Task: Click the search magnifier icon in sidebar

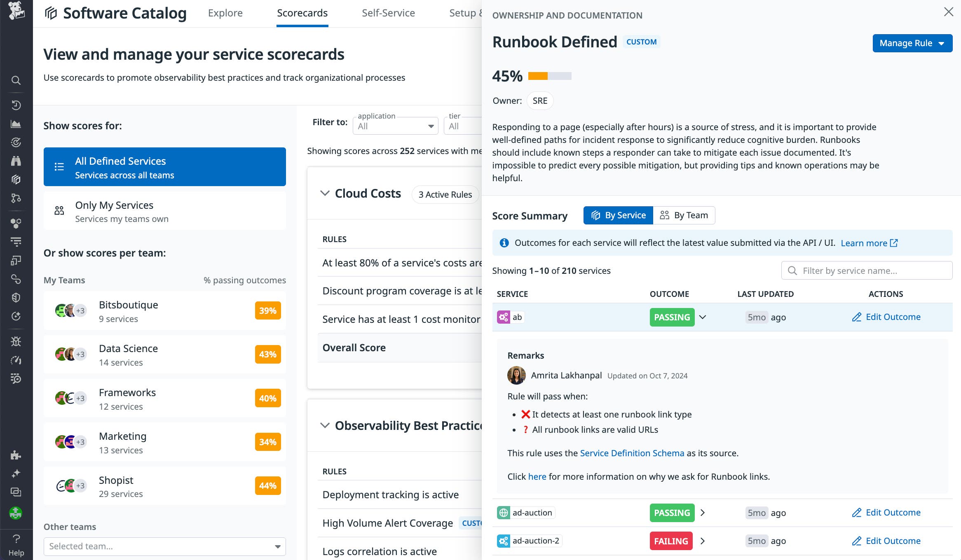Action: pos(16,80)
